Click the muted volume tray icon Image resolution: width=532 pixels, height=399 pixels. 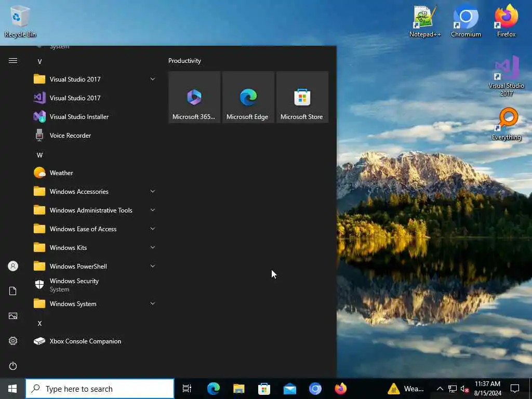[465, 389]
